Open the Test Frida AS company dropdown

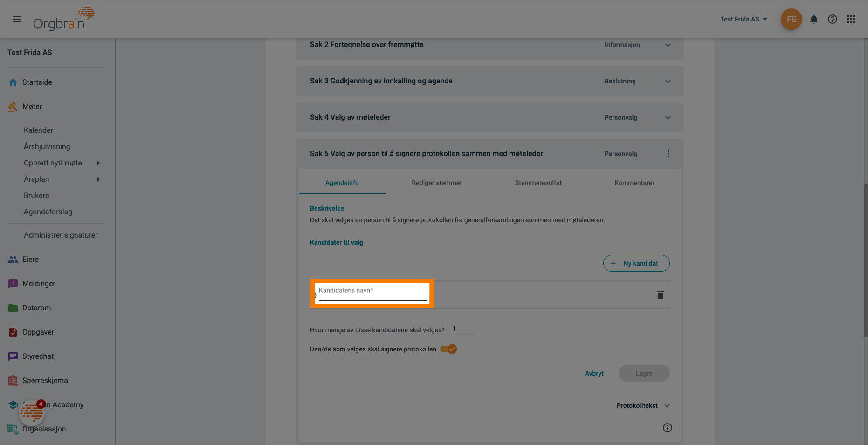click(744, 19)
